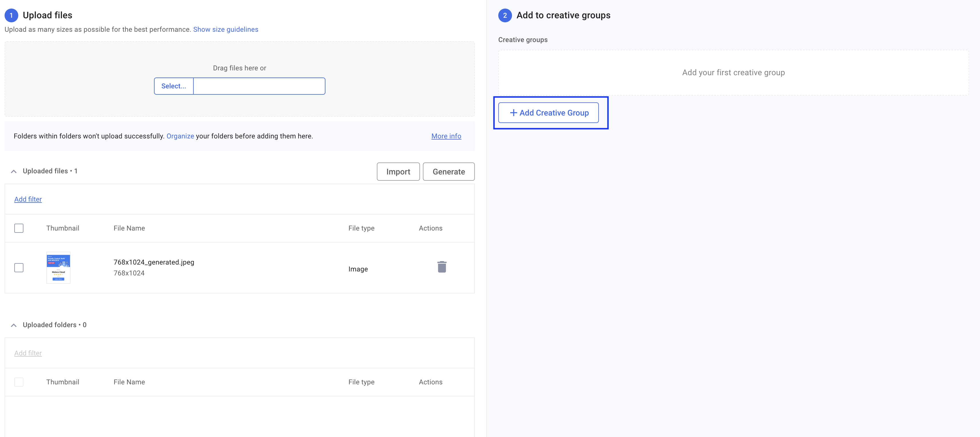Click the 768x1024_generated.jpeg file name
Viewport: 980px width, 437px height.
tap(154, 262)
